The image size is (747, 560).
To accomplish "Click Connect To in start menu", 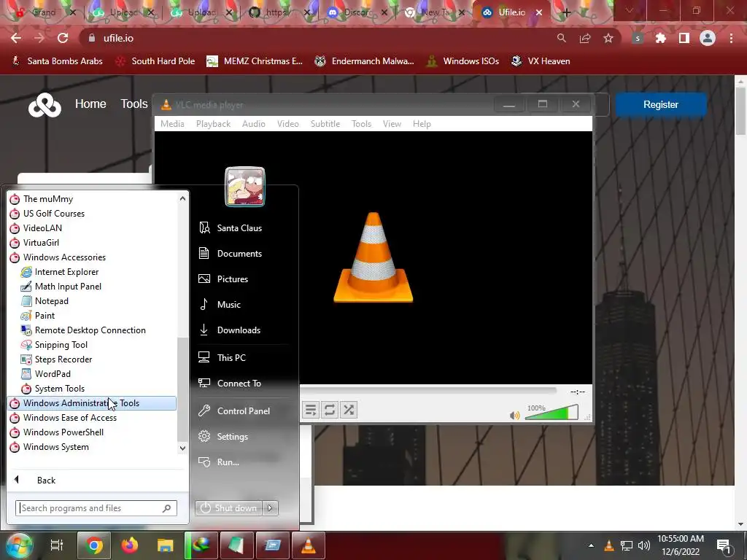I will pos(239,384).
